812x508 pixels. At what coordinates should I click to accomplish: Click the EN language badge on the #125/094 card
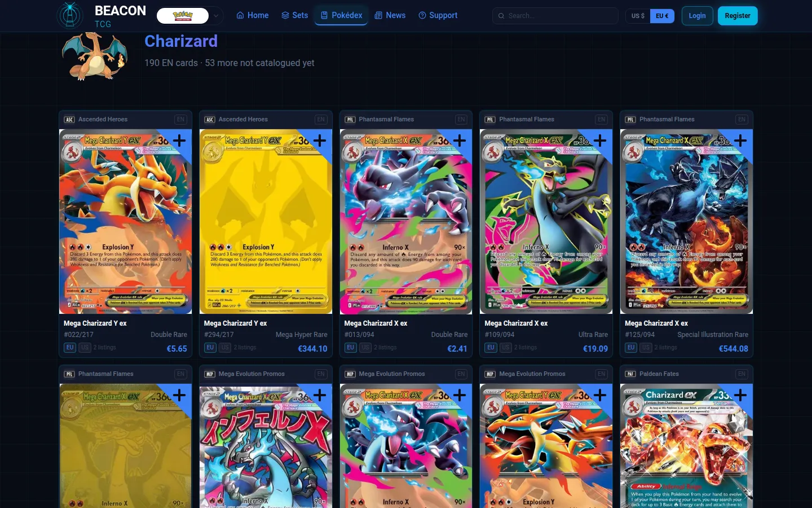[742, 120]
